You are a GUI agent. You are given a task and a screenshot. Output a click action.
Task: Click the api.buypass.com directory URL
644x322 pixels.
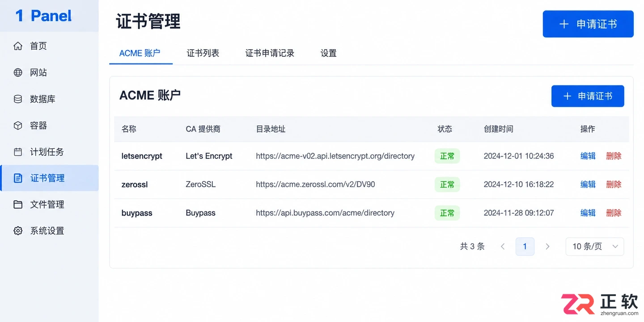[x=325, y=213]
